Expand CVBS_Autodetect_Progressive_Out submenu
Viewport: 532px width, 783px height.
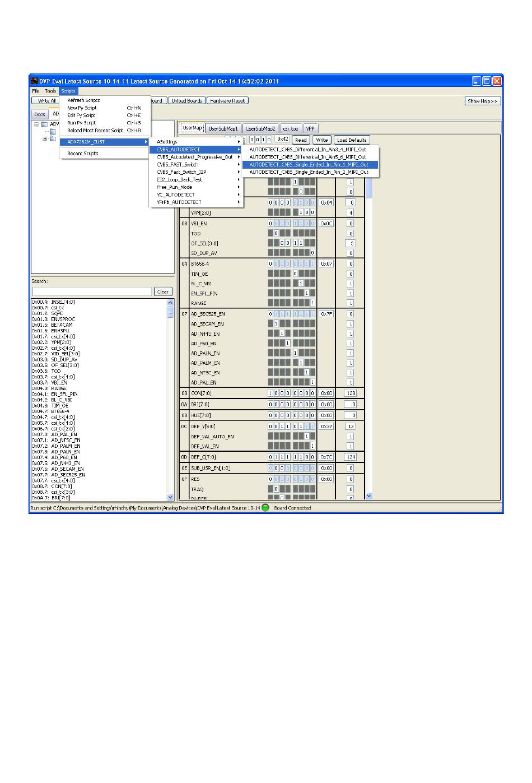point(196,157)
